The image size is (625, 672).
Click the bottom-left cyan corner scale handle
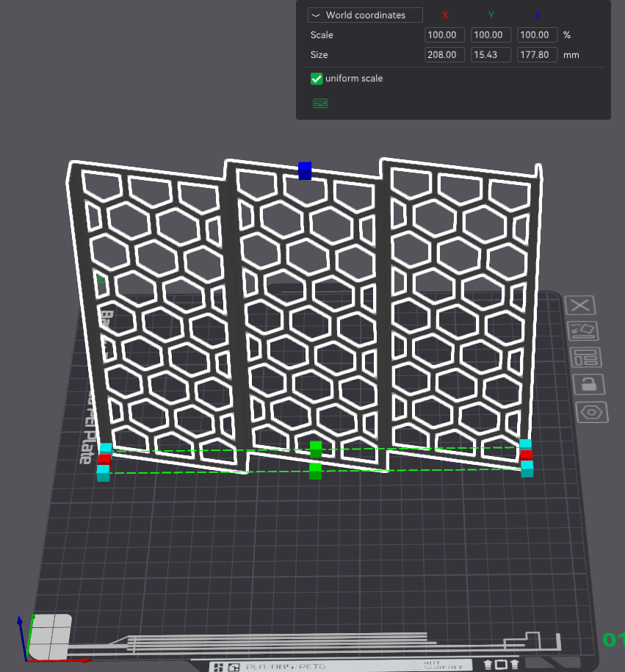coord(104,473)
